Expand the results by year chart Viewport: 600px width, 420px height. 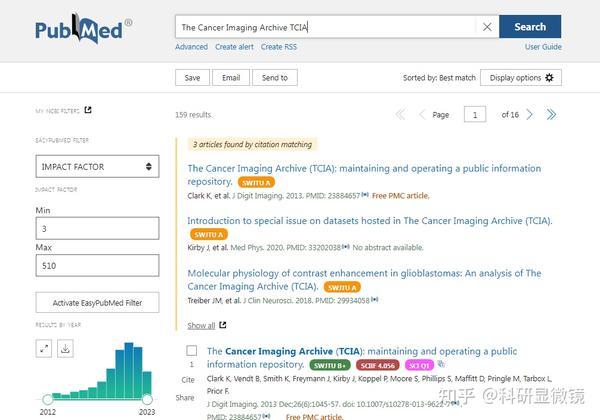tap(44, 348)
